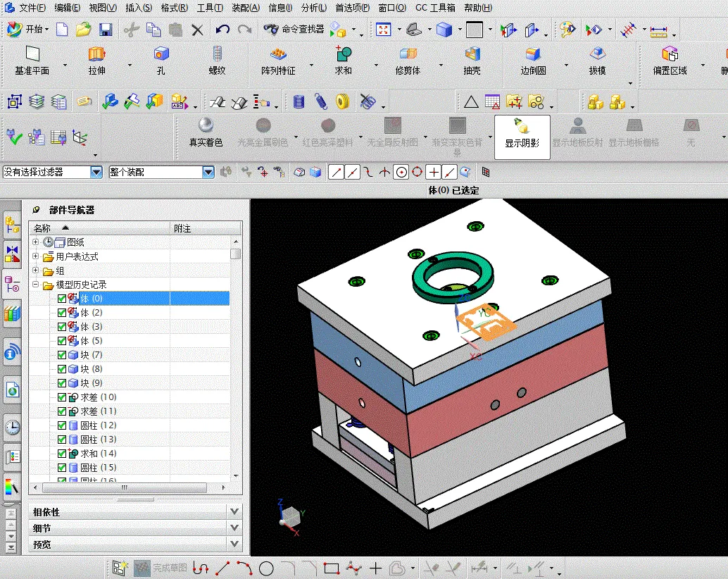Viewport: 728px width, 579px height.
Task: Toggle the 体 (3) feature checkbox
Action: tap(62, 327)
